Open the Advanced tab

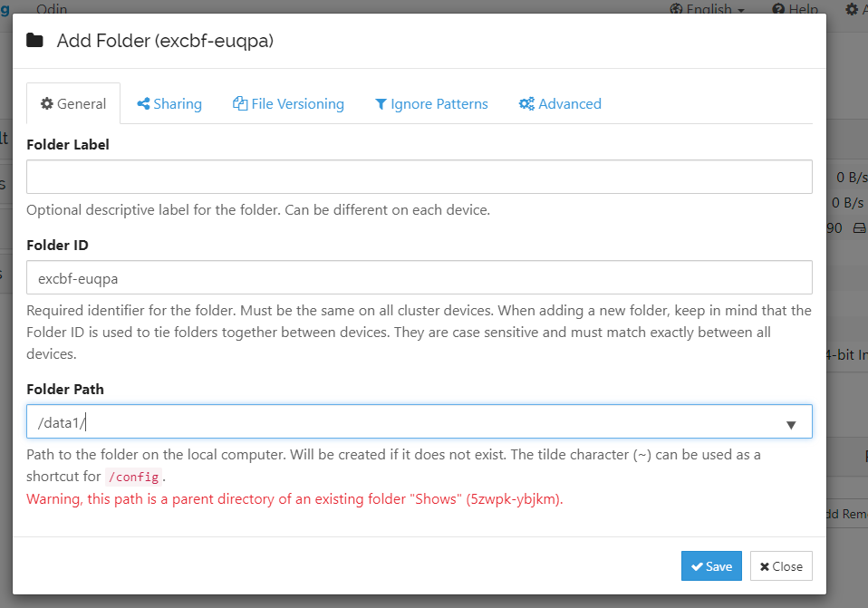pyautogui.click(x=560, y=103)
